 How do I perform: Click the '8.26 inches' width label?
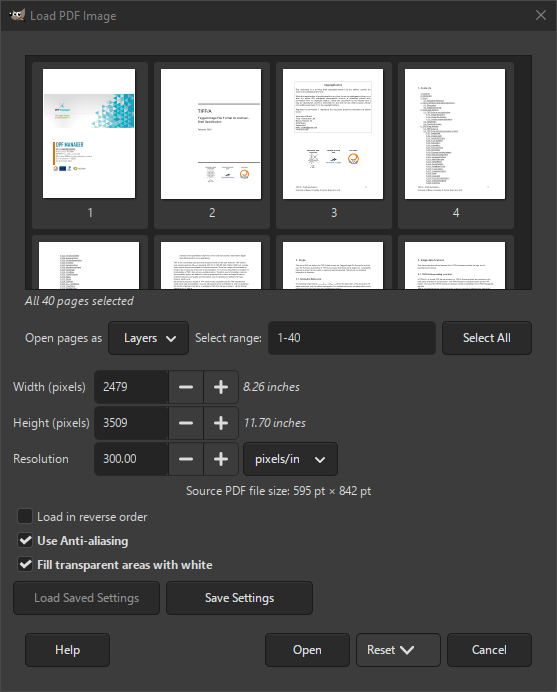coord(271,387)
